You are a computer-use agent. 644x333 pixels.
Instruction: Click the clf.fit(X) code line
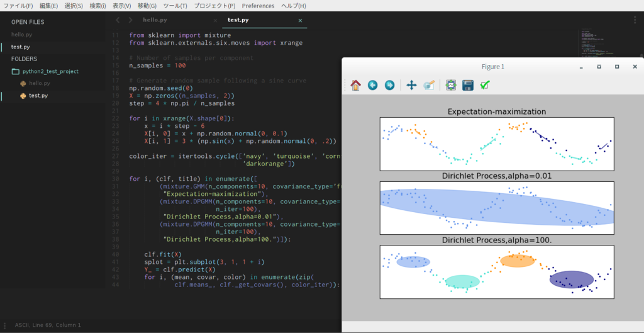pyautogui.click(x=163, y=254)
